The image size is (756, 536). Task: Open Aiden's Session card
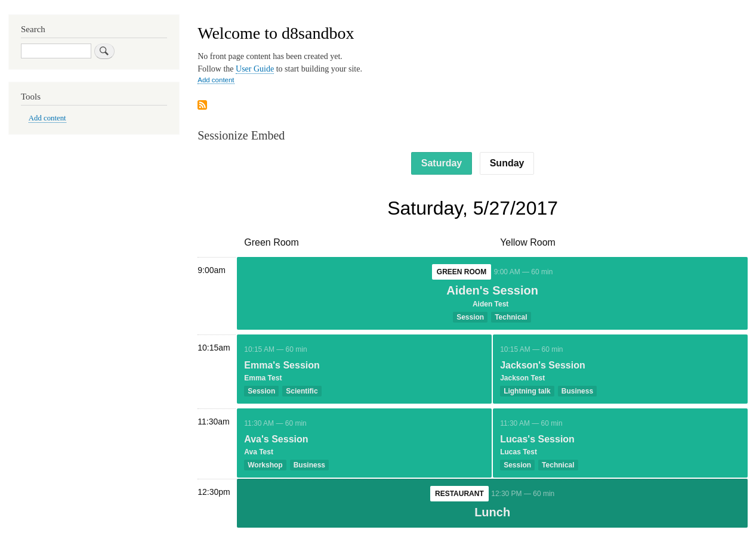pyautogui.click(x=492, y=289)
